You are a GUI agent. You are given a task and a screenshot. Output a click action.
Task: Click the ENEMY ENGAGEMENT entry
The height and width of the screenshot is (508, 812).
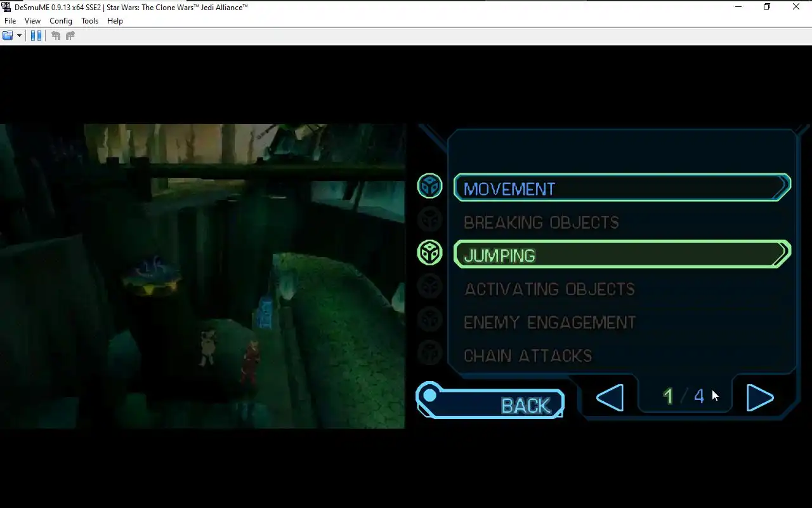tap(549, 323)
